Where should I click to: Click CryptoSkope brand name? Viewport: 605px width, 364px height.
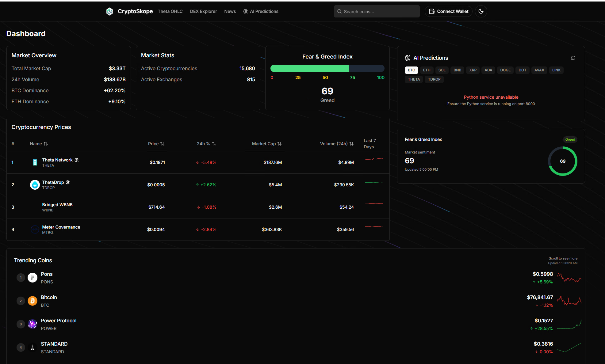tap(135, 11)
